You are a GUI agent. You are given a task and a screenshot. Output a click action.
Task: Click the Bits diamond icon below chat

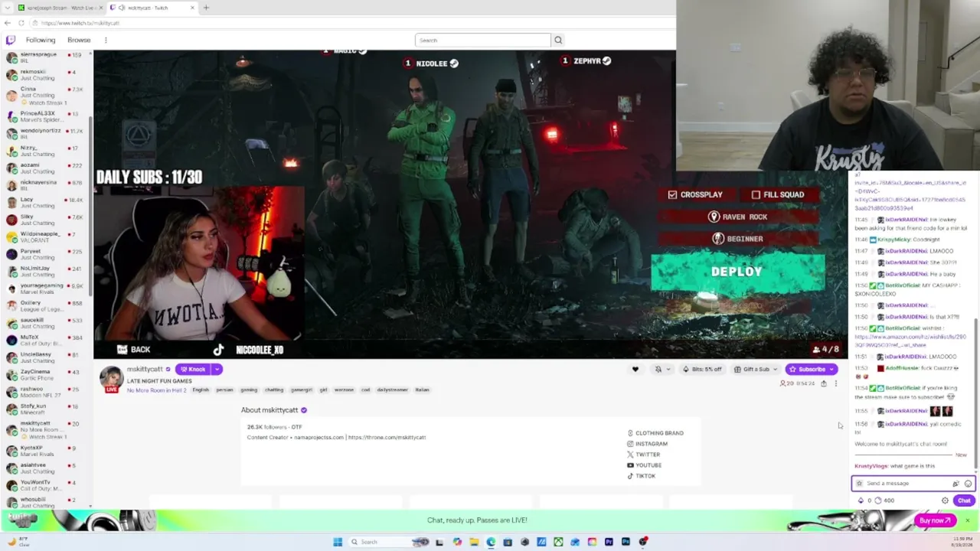(x=861, y=500)
